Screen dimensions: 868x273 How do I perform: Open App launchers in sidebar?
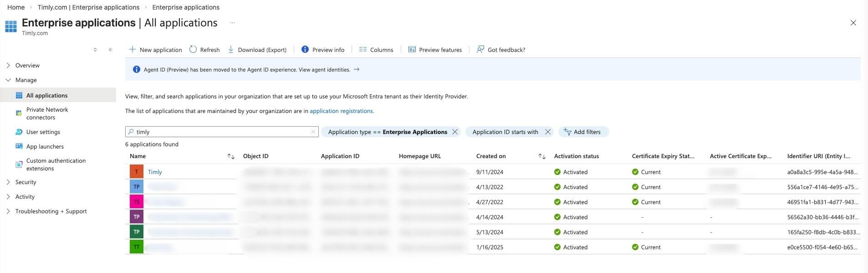point(45,146)
